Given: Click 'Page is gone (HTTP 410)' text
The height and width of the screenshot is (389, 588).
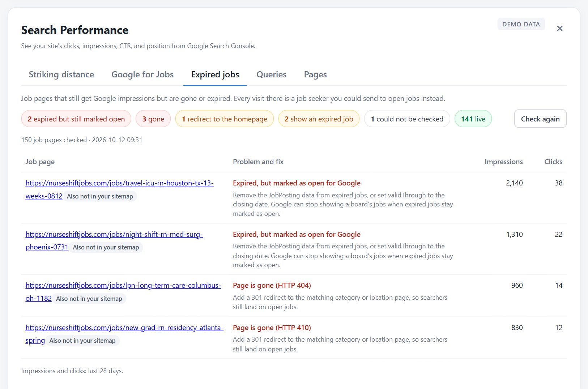Looking at the screenshot, I should 272,328.
